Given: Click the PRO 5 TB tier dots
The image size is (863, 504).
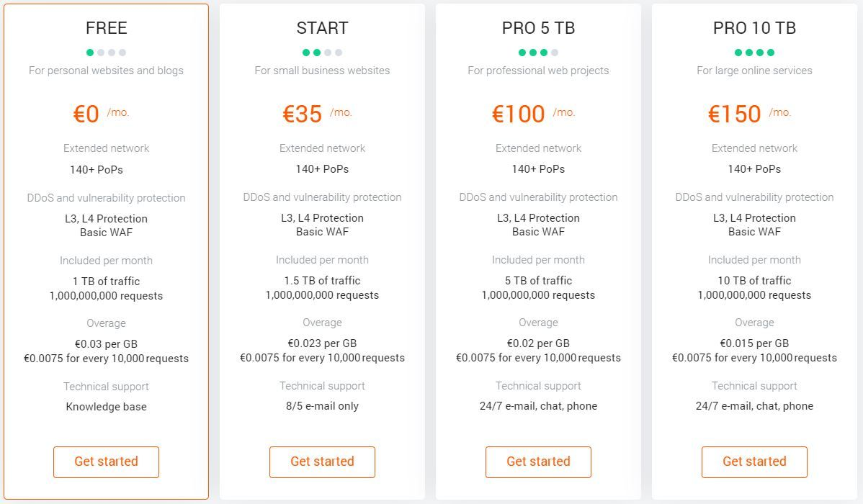Looking at the screenshot, I should tap(538, 53).
